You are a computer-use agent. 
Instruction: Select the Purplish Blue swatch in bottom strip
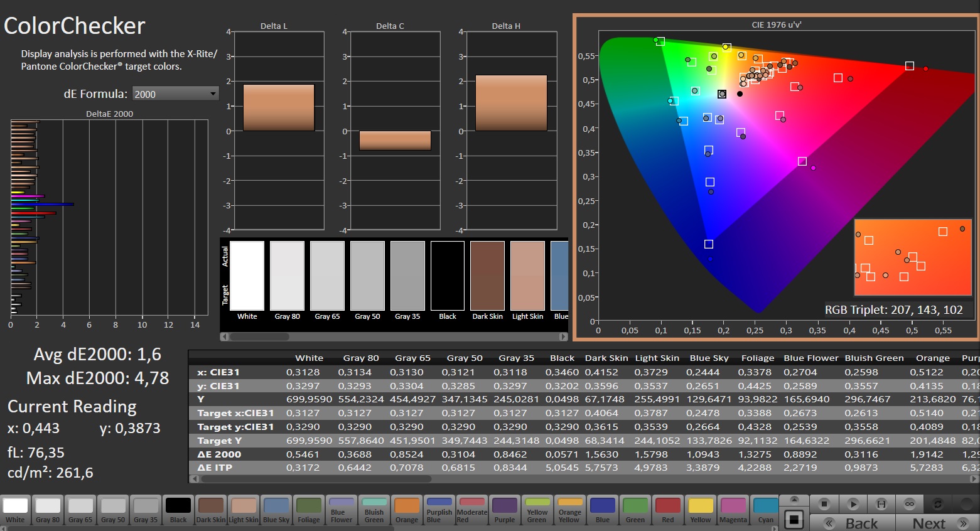pyautogui.click(x=439, y=510)
